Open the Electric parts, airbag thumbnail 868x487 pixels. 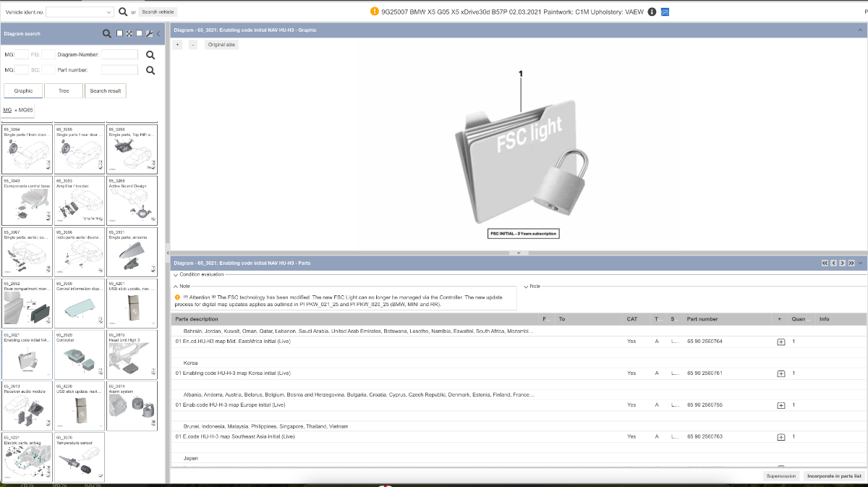(x=27, y=457)
